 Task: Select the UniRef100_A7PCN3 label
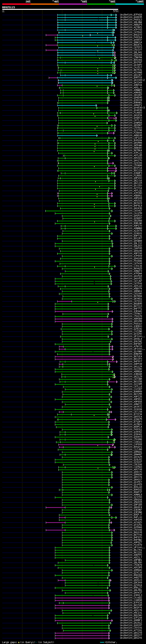point(131,193)
